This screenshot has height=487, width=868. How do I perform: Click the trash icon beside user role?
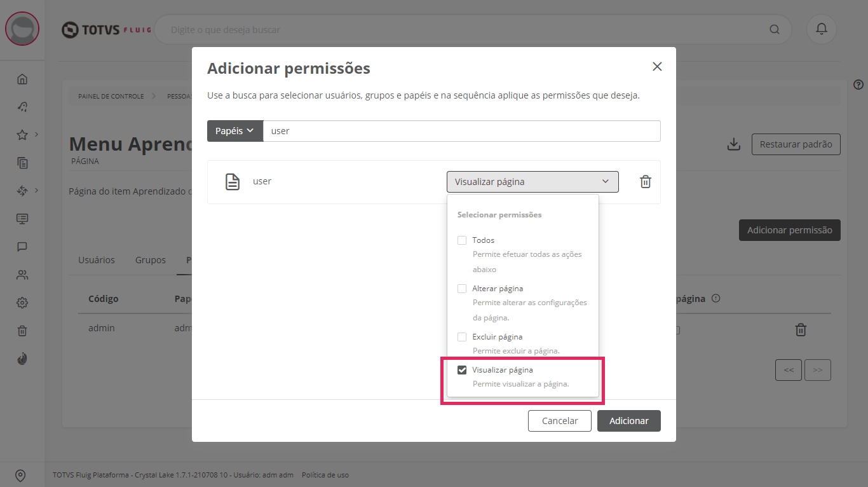(645, 182)
